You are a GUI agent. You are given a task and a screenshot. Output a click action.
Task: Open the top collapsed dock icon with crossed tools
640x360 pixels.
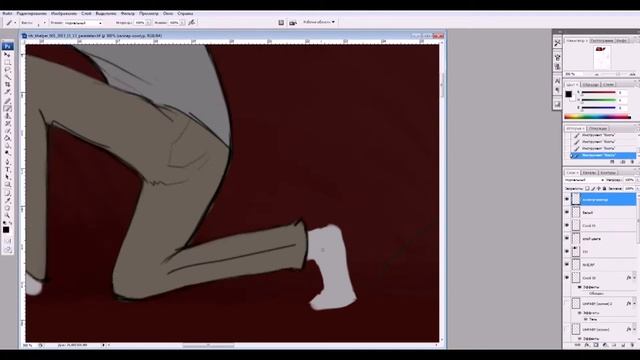[x=558, y=43]
